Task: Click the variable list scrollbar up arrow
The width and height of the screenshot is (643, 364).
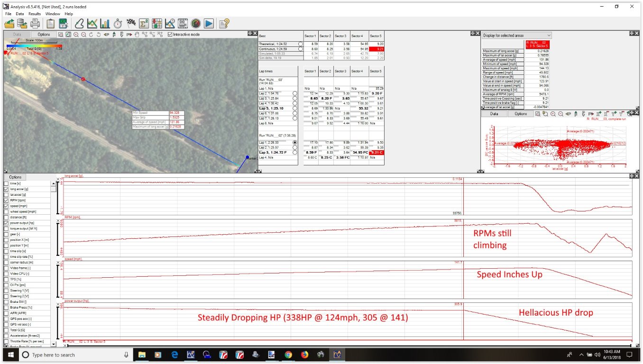Action: click(54, 182)
